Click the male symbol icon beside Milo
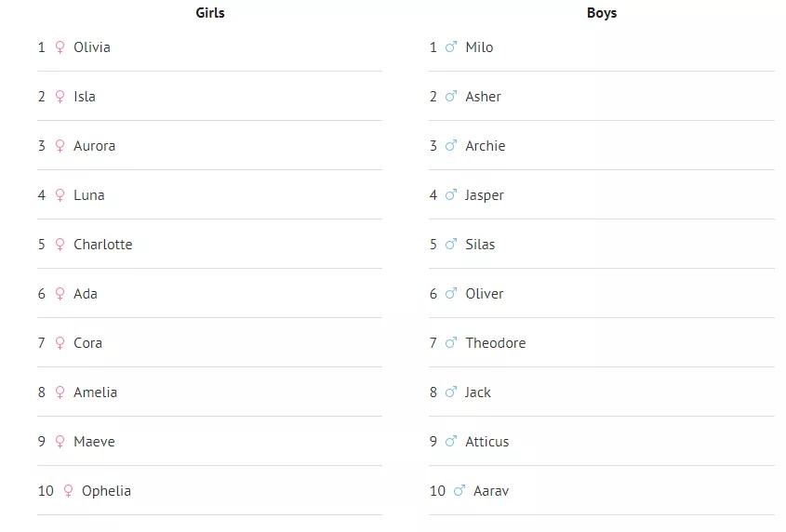This screenshot has height=532, width=786. tap(451, 47)
